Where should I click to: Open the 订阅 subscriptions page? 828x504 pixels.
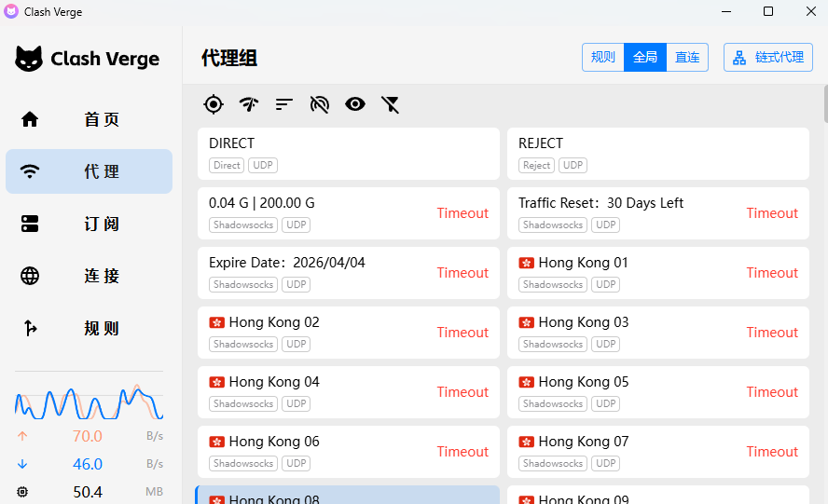click(x=89, y=224)
